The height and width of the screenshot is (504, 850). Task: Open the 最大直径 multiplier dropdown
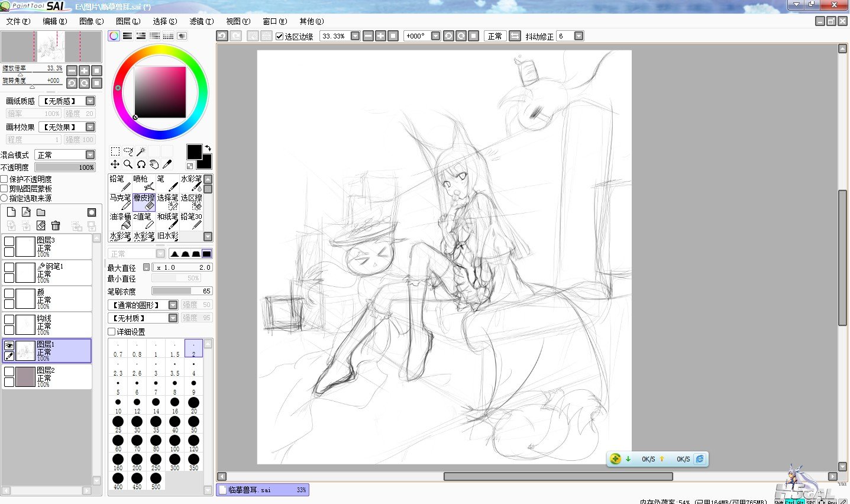point(146,267)
